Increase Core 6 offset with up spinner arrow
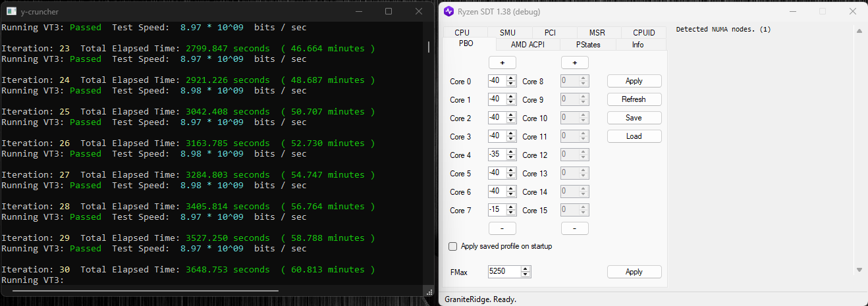The width and height of the screenshot is (868, 306). click(x=511, y=189)
